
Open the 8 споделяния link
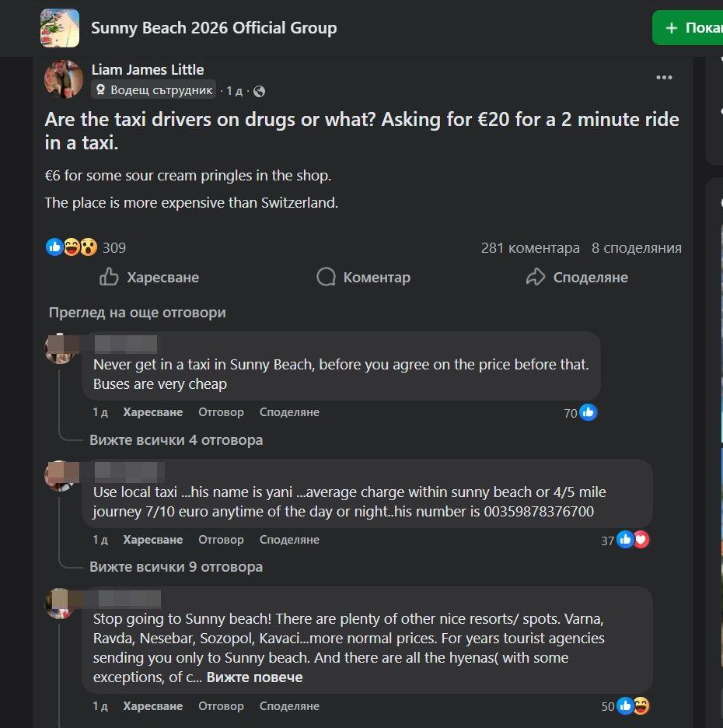pyautogui.click(x=636, y=248)
